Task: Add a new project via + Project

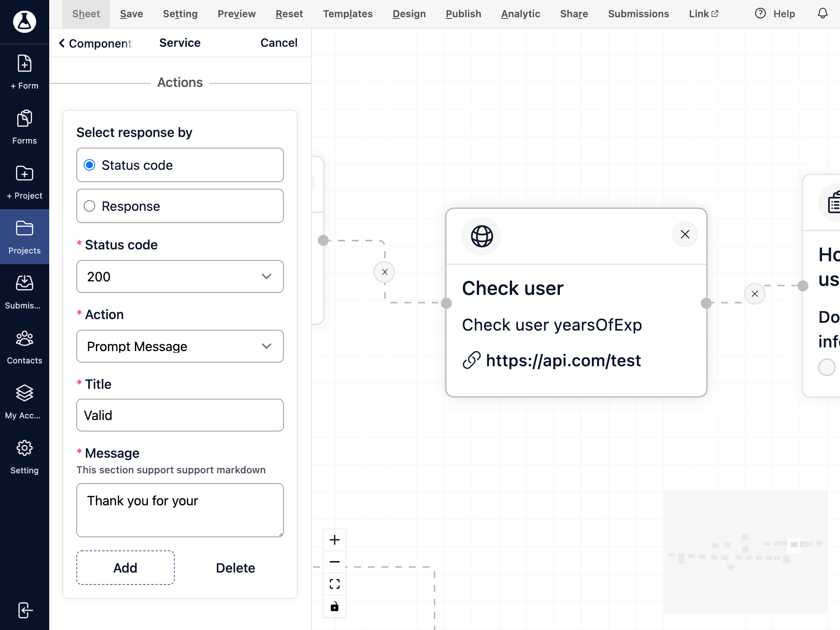Action: (25, 182)
